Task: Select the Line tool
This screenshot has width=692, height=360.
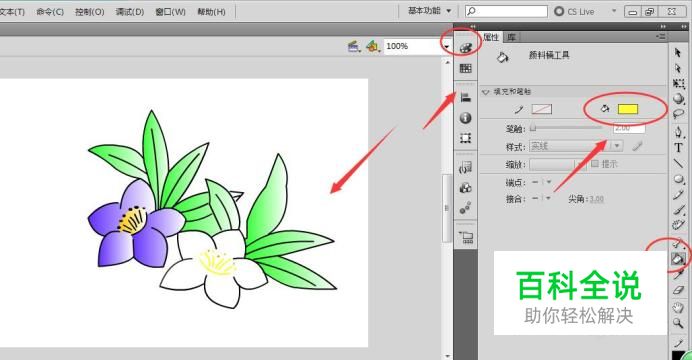Action: point(678,163)
